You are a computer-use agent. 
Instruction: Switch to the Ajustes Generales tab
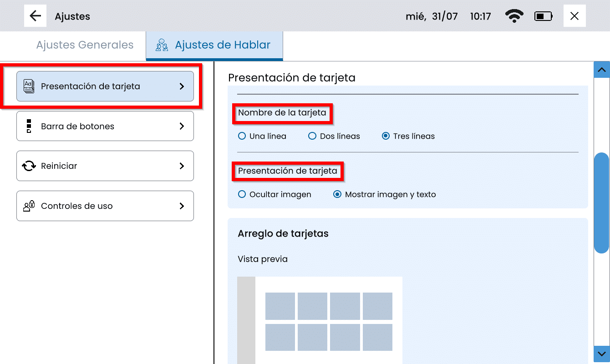(x=85, y=45)
